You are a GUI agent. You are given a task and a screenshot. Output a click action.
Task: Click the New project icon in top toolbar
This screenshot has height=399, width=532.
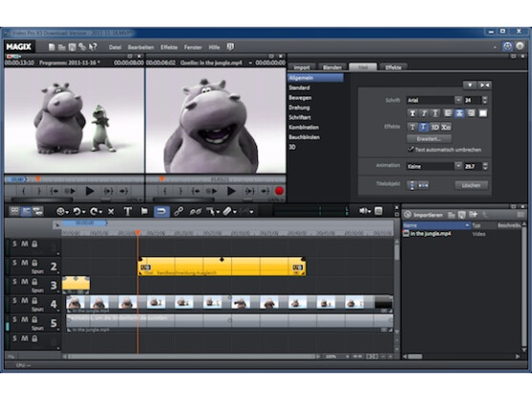click(x=52, y=47)
